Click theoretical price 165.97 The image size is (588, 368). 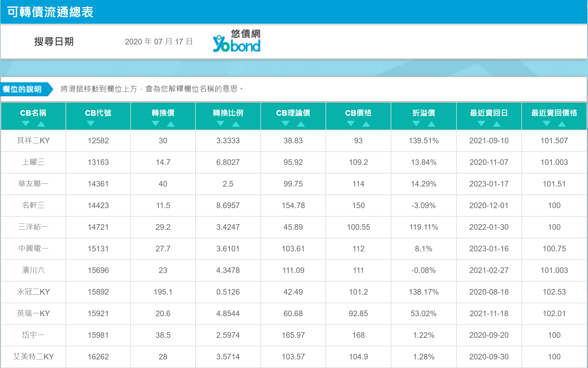point(293,335)
